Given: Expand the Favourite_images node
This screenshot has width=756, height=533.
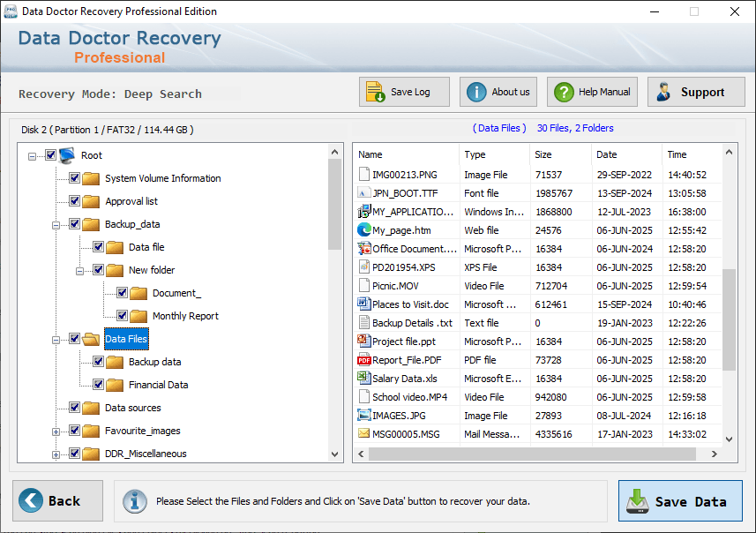Looking at the screenshot, I should tap(56, 432).
